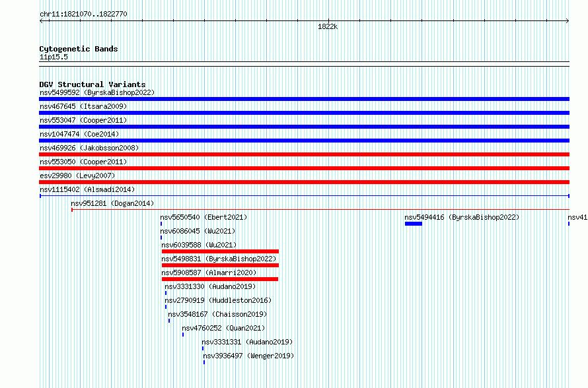The width and height of the screenshot is (588, 388).
Task: Open the nsv5908587 (Almarri2020) label
Action: (209, 273)
